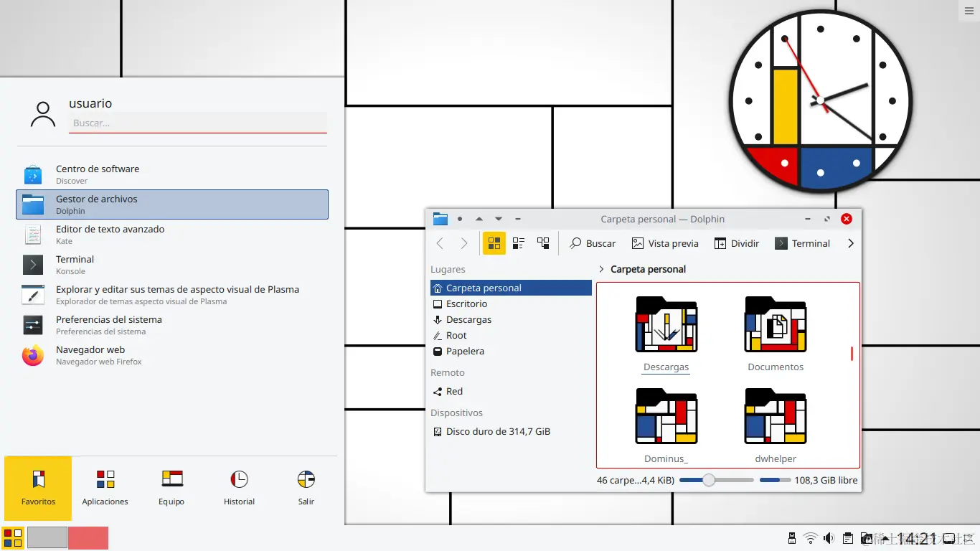Click the Dolphin file view scrollbar

click(x=852, y=353)
